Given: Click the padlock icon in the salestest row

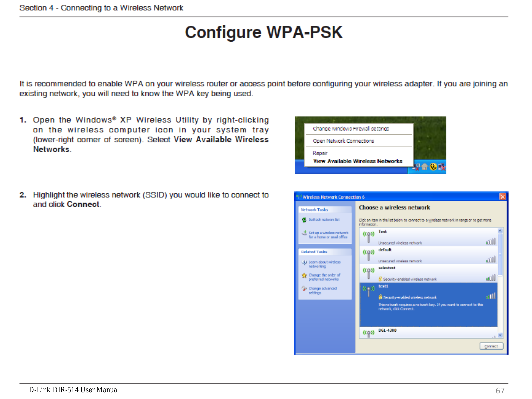Looking at the screenshot, I should pyautogui.click(x=380, y=279).
